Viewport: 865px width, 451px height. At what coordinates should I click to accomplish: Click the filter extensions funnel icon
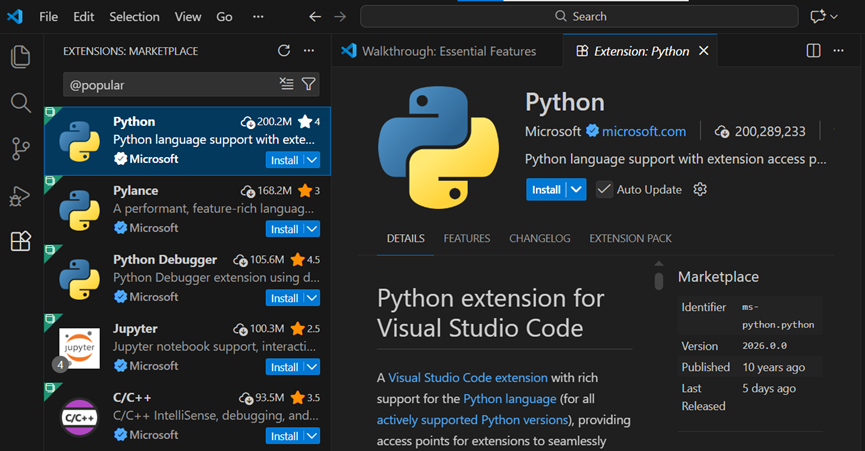(309, 85)
